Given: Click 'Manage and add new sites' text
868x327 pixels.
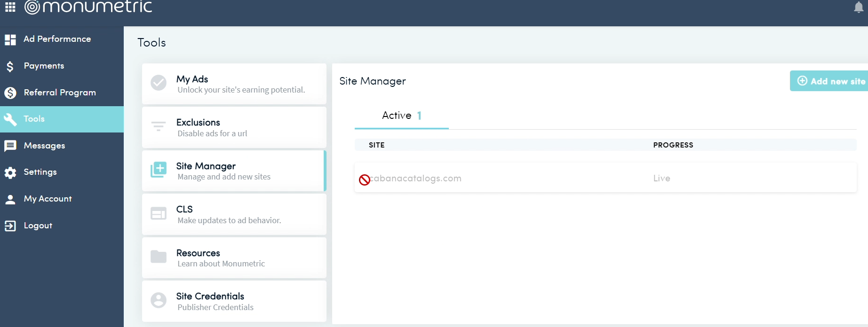Looking at the screenshot, I should [224, 177].
